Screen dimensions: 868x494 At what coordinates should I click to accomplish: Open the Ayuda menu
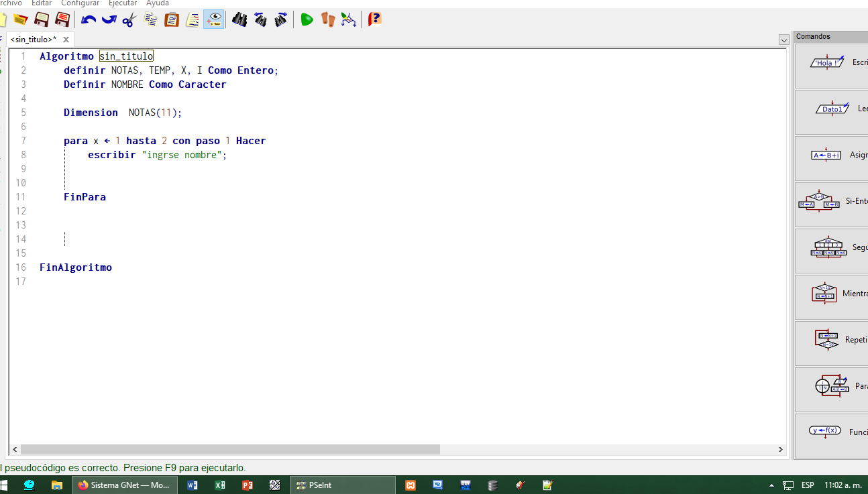[x=158, y=3]
